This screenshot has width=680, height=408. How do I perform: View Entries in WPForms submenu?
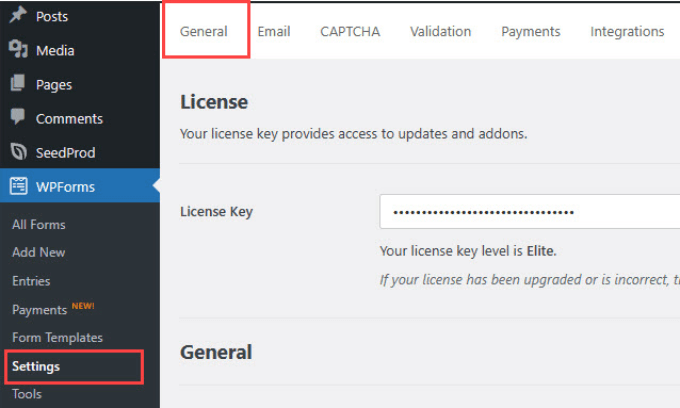click(x=31, y=281)
